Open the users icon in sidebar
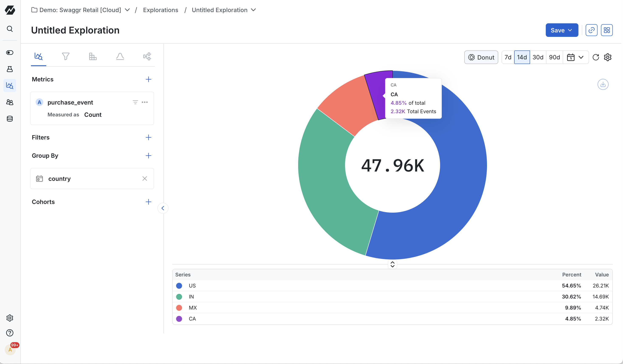Image resolution: width=623 pixels, height=364 pixels. click(10, 102)
